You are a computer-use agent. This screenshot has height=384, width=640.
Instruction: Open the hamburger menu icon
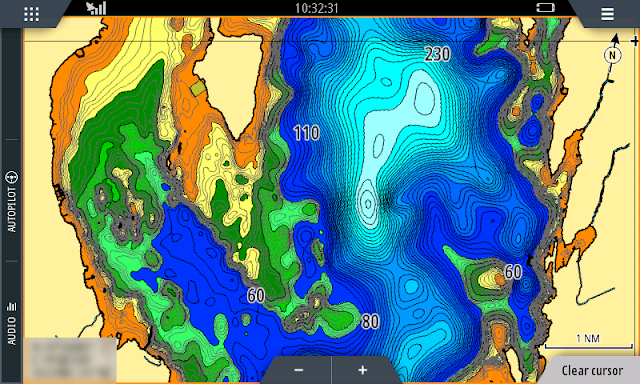click(x=607, y=14)
